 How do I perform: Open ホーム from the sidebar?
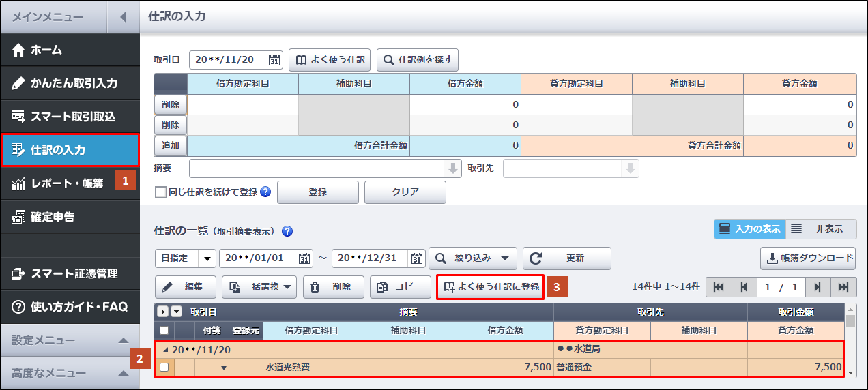coord(70,50)
